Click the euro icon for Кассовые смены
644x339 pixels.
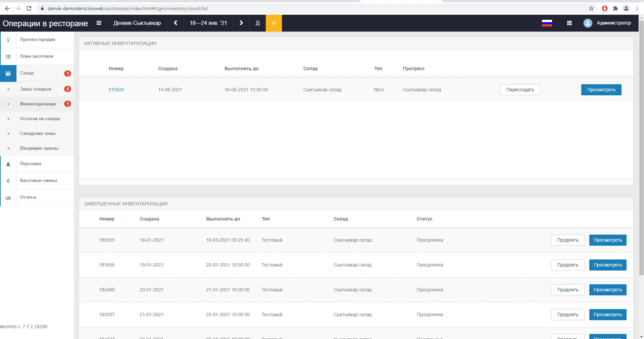tap(8, 181)
